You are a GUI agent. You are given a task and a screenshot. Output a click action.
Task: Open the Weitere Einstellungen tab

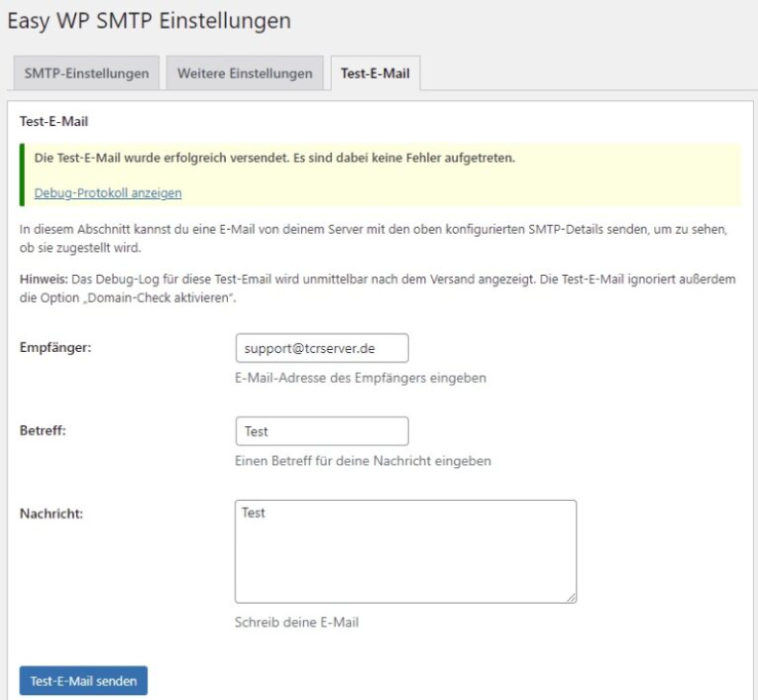tap(244, 74)
